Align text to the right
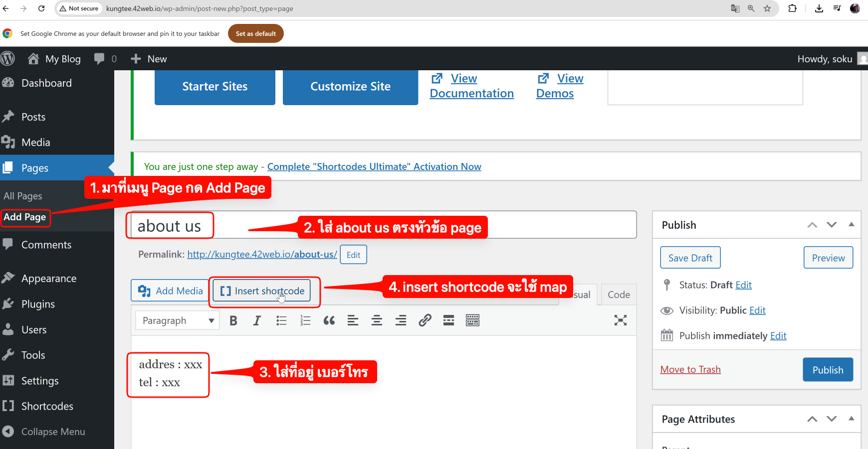 pos(401,320)
